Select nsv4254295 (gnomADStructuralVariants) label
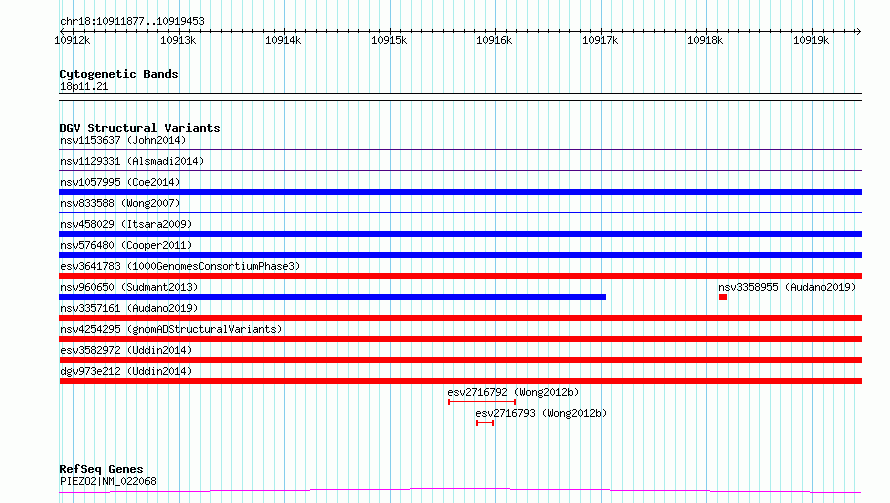This screenshot has height=503, width=890. 171,329
